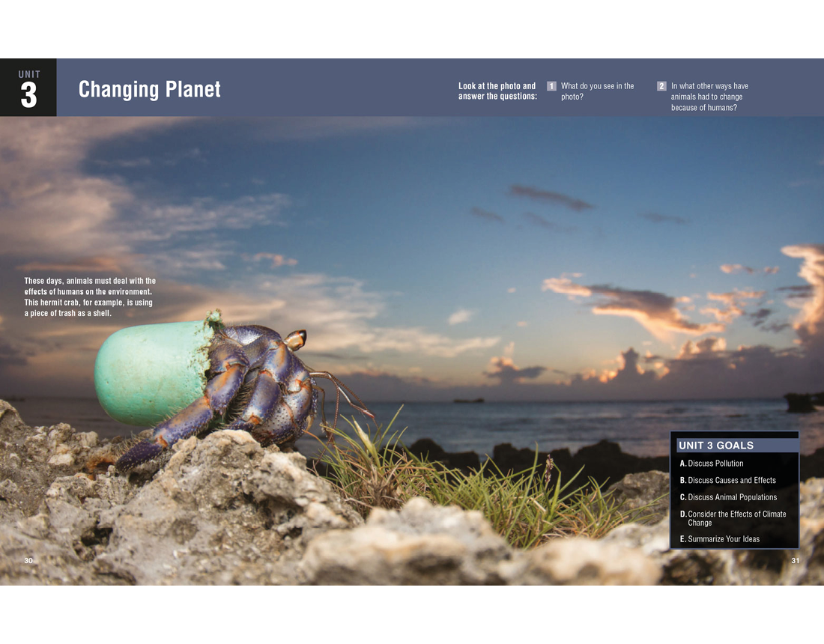Click 'What do you see in the photo?' question

tap(597, 91)
